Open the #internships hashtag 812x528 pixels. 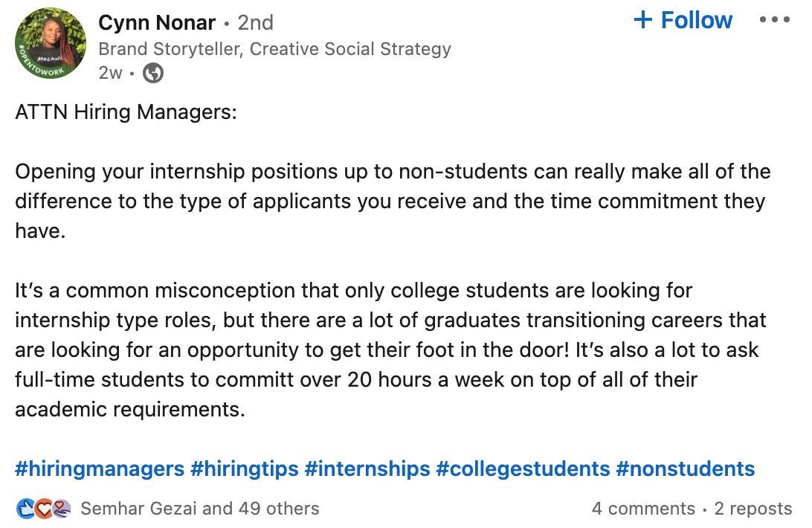367,469
